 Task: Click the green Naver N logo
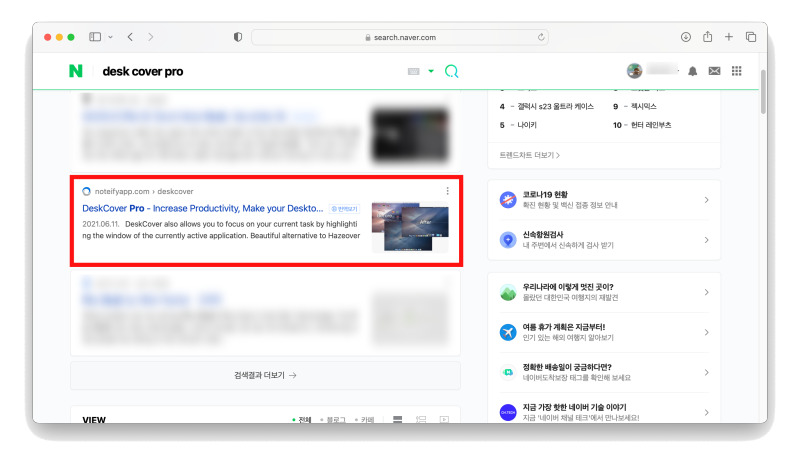76,71
